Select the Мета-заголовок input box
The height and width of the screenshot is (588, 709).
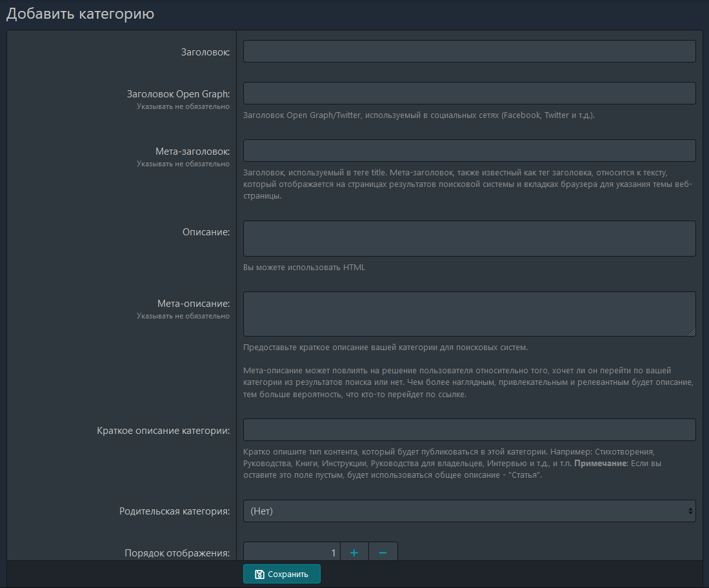469,151
